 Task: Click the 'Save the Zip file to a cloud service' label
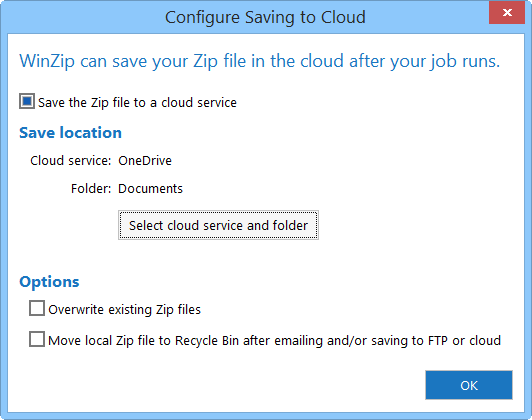tap(137, 102)
